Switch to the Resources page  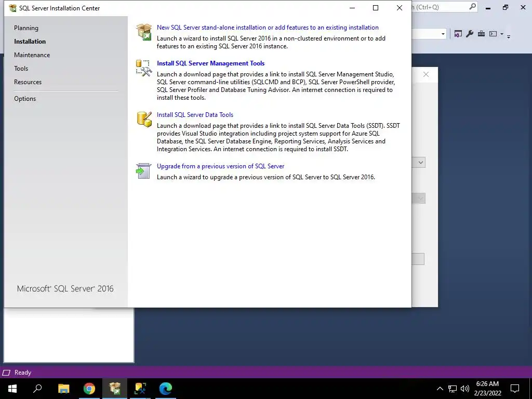pyautogui.click(x=28, y=82)
